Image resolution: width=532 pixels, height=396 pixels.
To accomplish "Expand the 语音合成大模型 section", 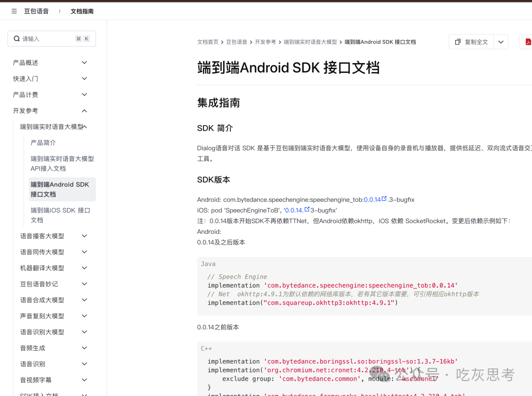I will (85, 299).
